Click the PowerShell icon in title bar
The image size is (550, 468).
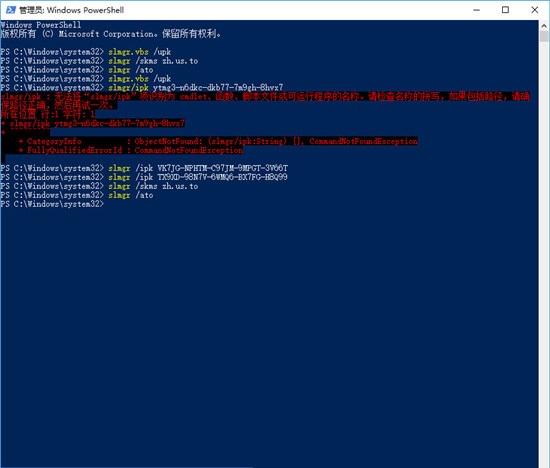[11, 10]
